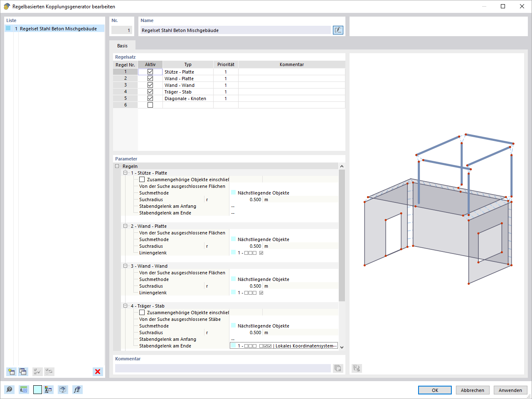This screenshot has height=399, width=532.
Task: Open Suchmethode value under 1 - Stütze - Platte
Action: [284, 193]
